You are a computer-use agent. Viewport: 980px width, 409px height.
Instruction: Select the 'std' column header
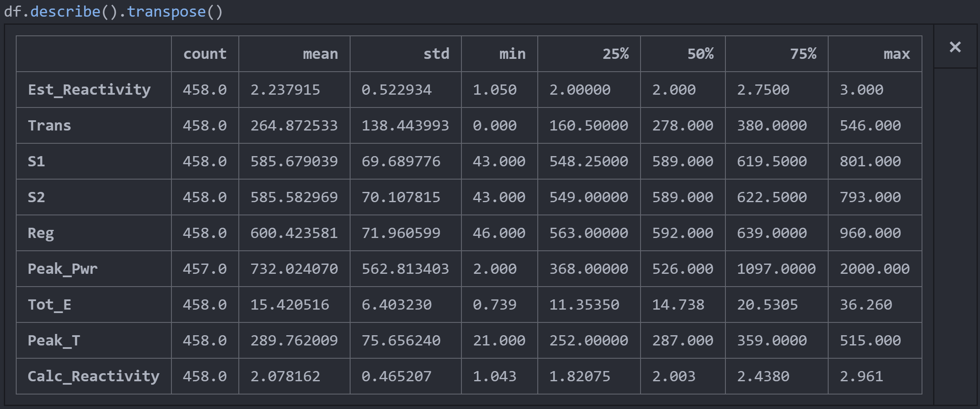(x=436, y=54)
